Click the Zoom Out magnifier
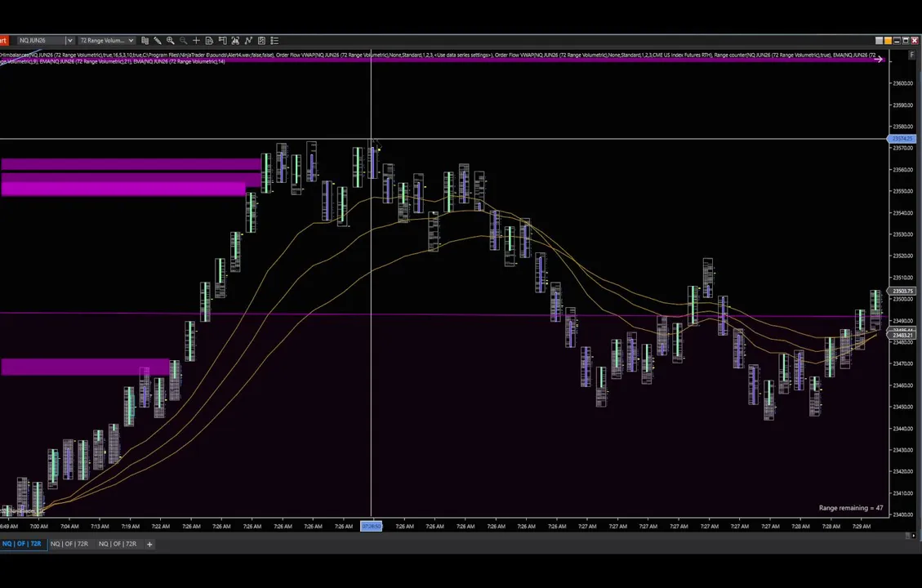Image resolution: width=922 pixels, height=588 pixels. [184, 41]
